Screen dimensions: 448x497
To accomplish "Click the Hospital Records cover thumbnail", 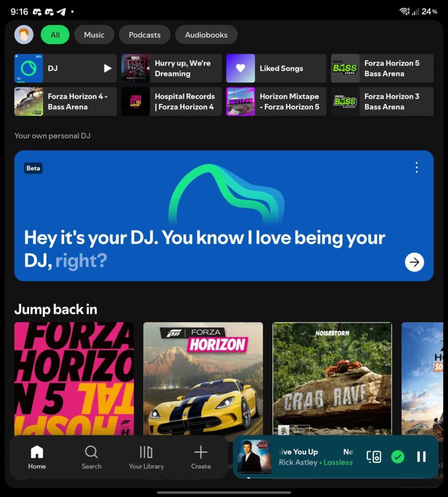I will click(135, 101).
